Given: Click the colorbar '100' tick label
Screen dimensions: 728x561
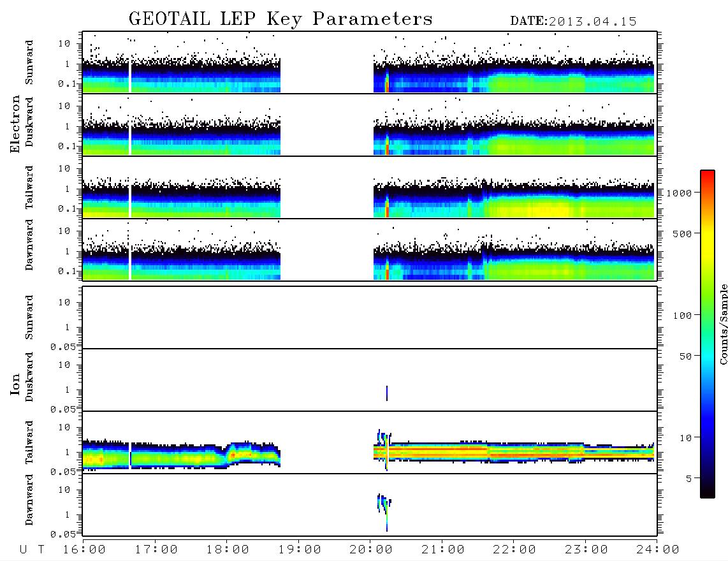Looking at the screenshot, I should coord(683,316).
